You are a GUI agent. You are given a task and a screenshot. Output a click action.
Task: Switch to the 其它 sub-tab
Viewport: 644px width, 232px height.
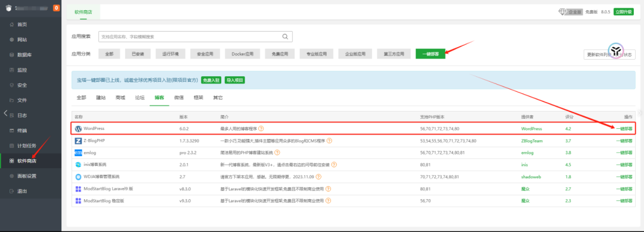click(218, 98)
